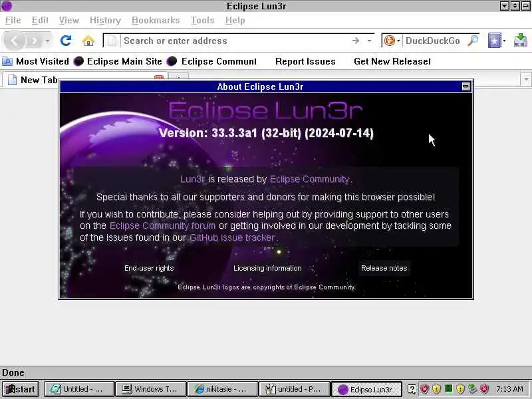Expand the bookmarks button dropdown arrow
The image size is (532, 399).
point(504,41)
